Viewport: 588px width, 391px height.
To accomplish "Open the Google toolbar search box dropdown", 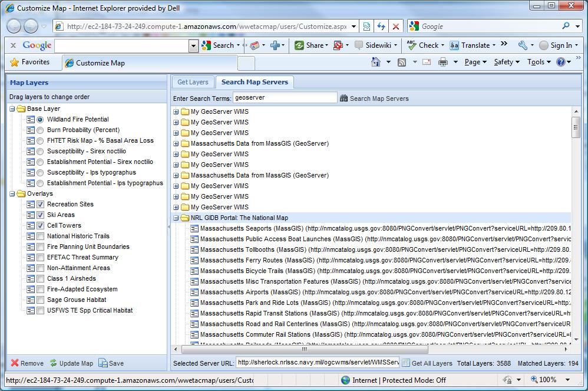I will (193, 46).
